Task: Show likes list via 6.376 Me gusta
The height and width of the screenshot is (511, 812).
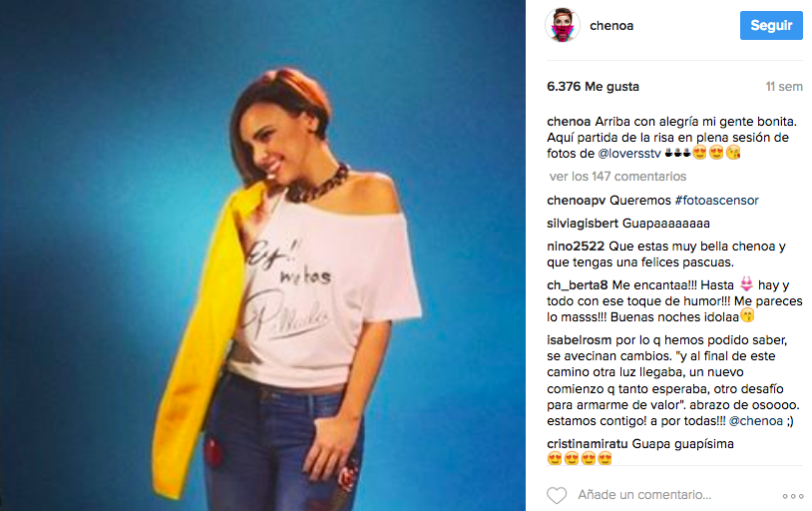Action: (593, 87)
